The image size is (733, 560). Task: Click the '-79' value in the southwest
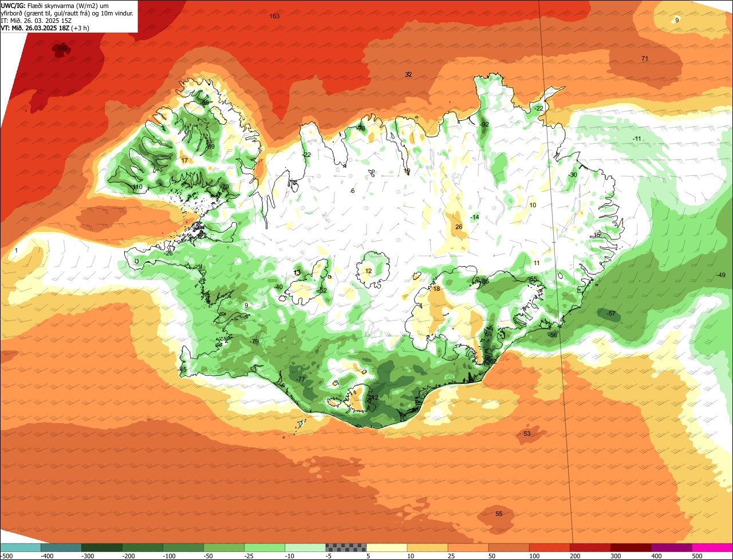point(254,341)
